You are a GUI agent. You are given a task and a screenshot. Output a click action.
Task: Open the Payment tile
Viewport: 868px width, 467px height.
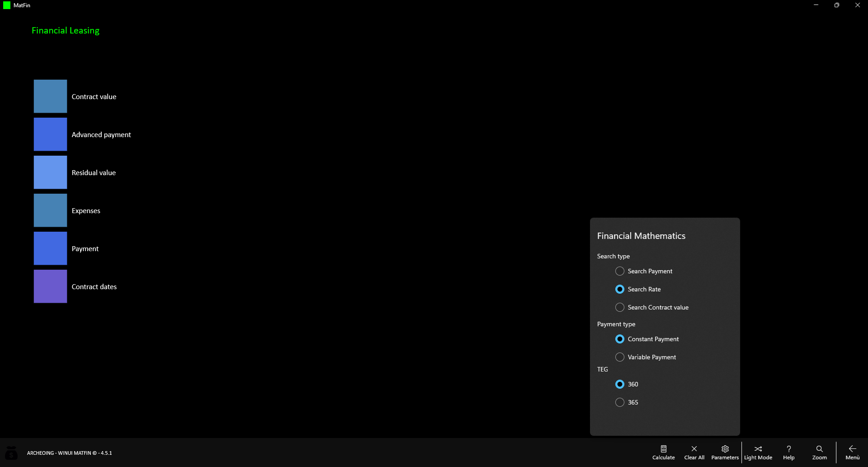[50, 248]
